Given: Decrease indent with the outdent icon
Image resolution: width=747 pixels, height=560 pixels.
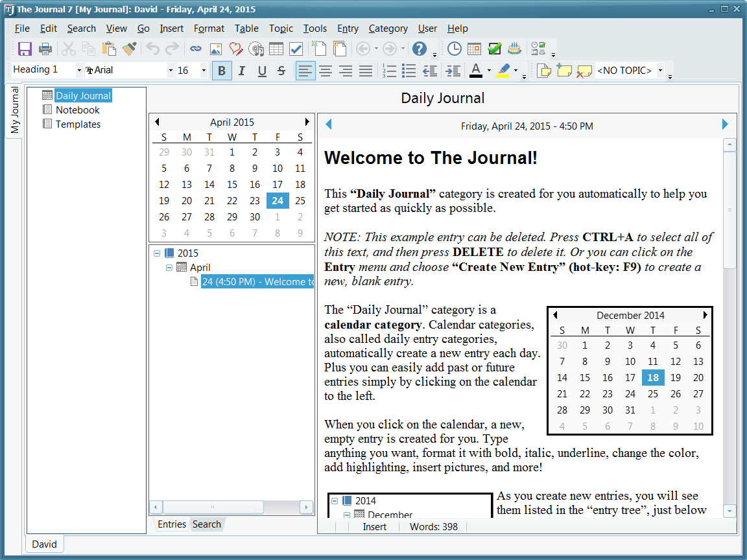Looking at the screenshot, I should [430, 71].
